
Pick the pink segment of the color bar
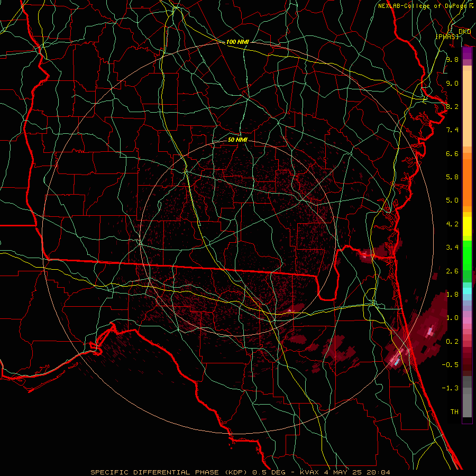coord(467,321)
